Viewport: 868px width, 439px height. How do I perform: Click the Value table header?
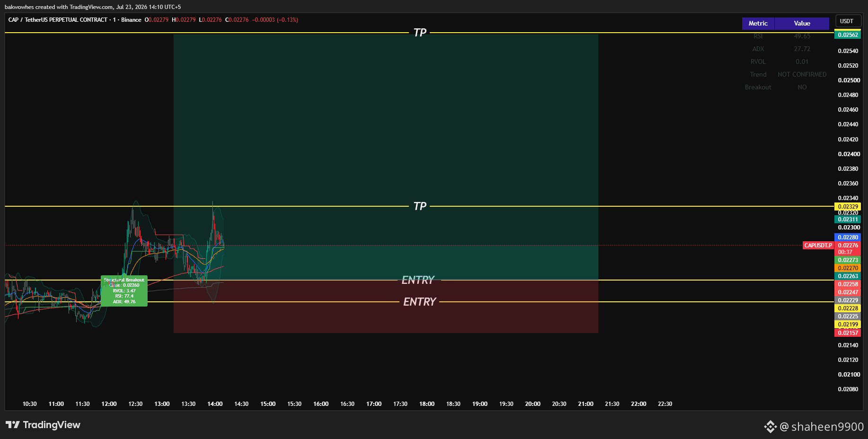pyautogui.click(x=802, y=24)
